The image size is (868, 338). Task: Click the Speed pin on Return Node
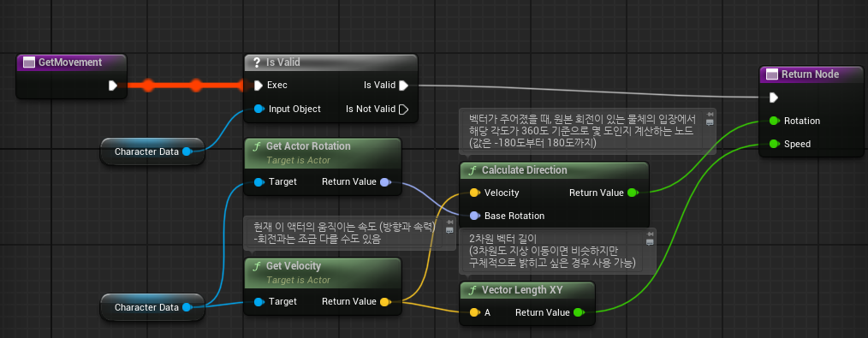[775, 145]
